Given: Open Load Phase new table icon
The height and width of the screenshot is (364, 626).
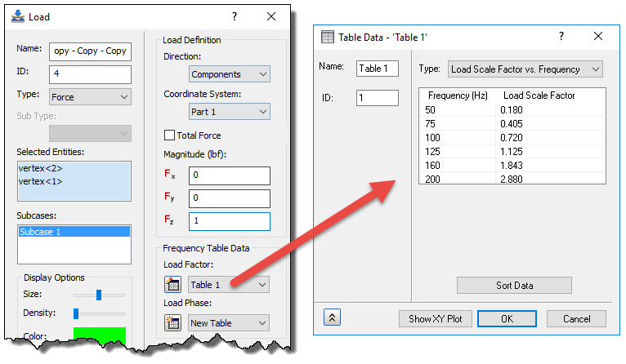Looking at the screenshot, I should point(173,323).
